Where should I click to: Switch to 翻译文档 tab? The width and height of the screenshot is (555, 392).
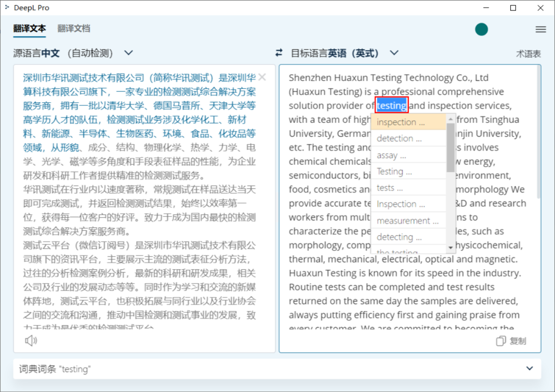point(73,28)
